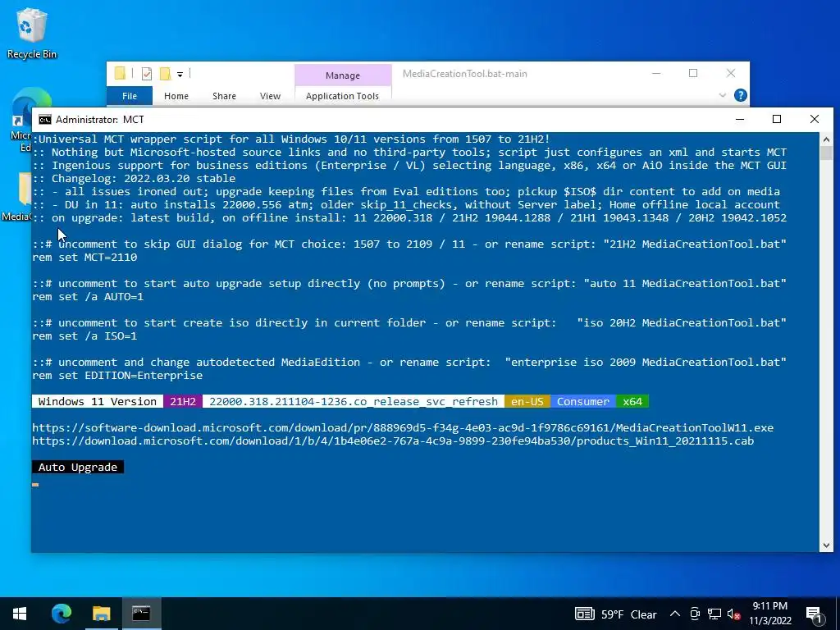840x630 pixels.
Task: Select the Application Tools tab in Explorer
Action: point(342,96)
